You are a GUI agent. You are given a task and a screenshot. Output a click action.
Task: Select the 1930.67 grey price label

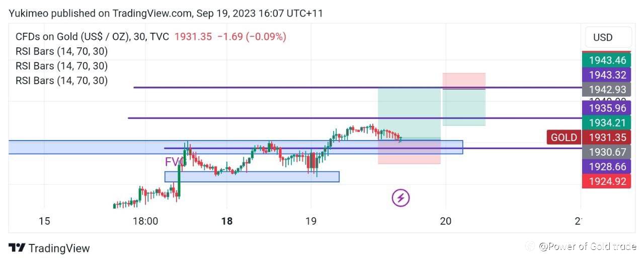pyautogui.click(x=607, y=152)
